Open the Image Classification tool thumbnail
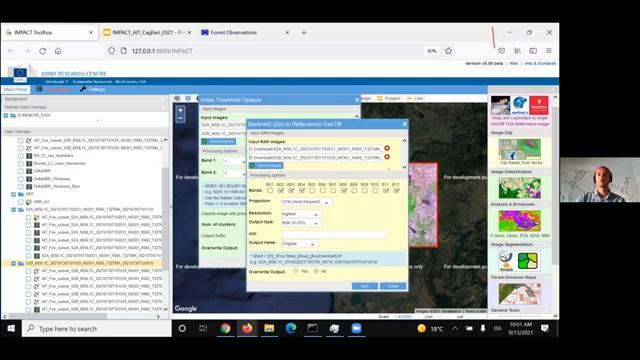 coord(520,188)
